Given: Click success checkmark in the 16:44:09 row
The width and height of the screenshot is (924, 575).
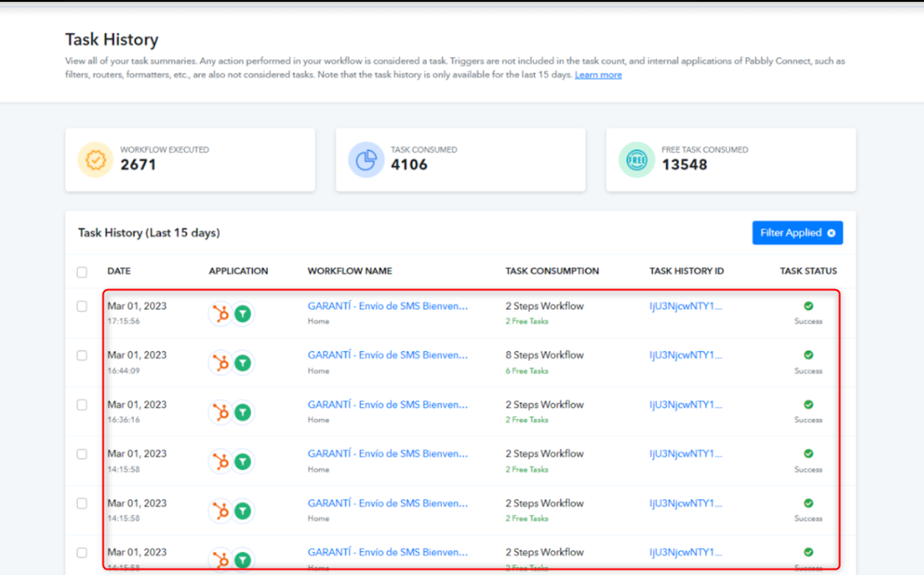Looking at the screenshot, I should (x=809, y=354).
